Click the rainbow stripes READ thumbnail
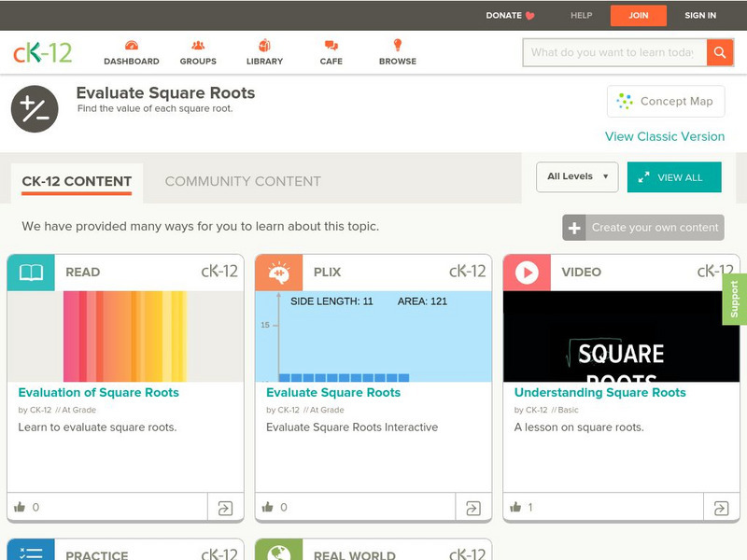 (x=126, y=336)
